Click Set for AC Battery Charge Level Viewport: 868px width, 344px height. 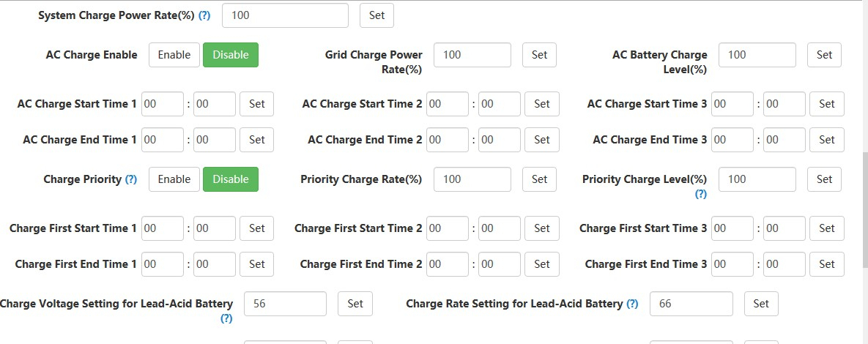(825, 55)
